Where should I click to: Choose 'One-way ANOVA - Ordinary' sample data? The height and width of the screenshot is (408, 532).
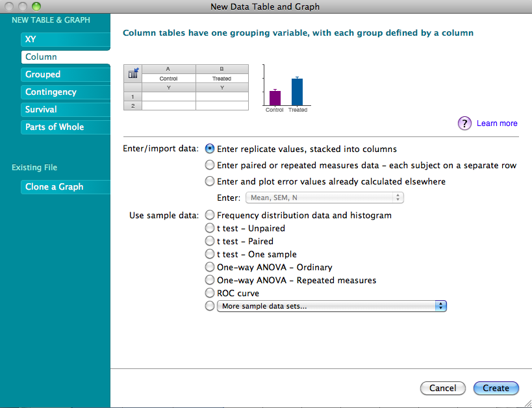(210, 267)
